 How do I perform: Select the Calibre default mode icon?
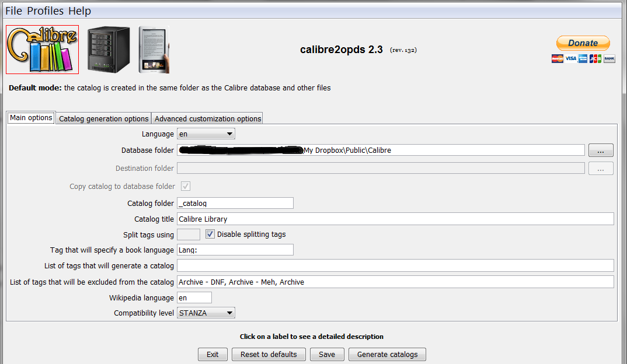point(43,50)
